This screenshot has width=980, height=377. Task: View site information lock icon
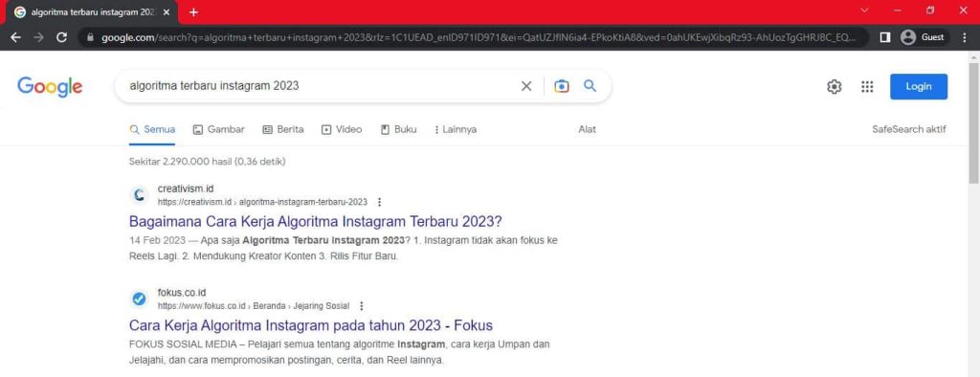pyautogui.click(x=90, y=37)
